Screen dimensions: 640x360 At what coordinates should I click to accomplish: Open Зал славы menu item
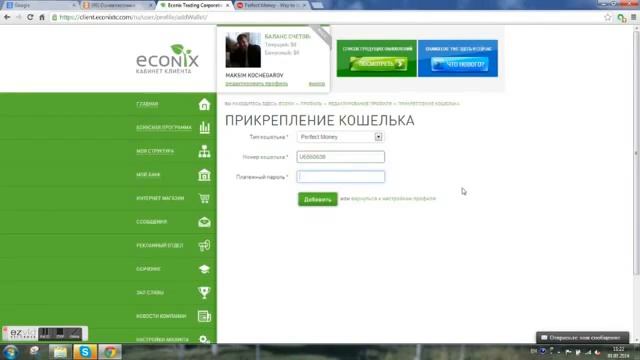pos(150,292)
